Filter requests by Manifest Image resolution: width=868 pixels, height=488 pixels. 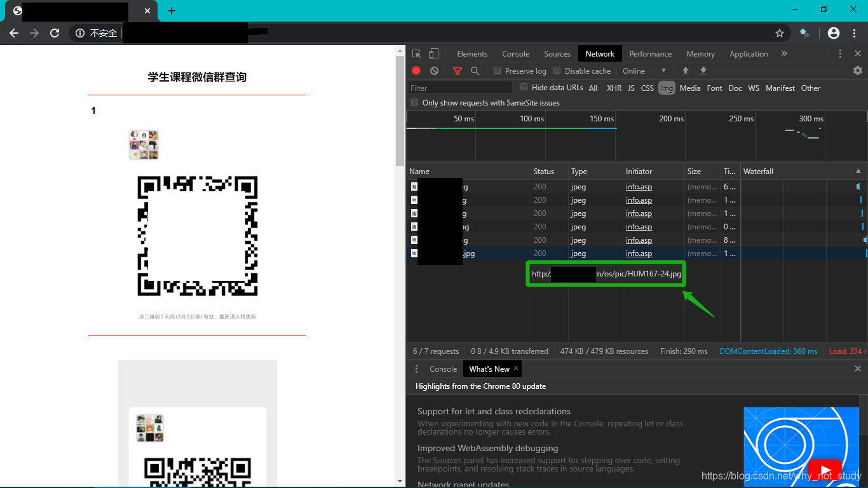click(x=780, y=88)
